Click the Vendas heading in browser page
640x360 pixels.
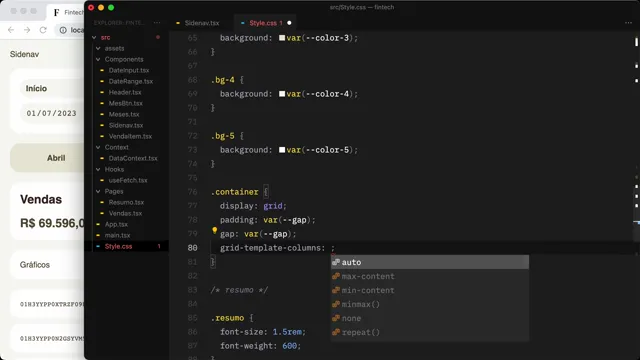41,199
